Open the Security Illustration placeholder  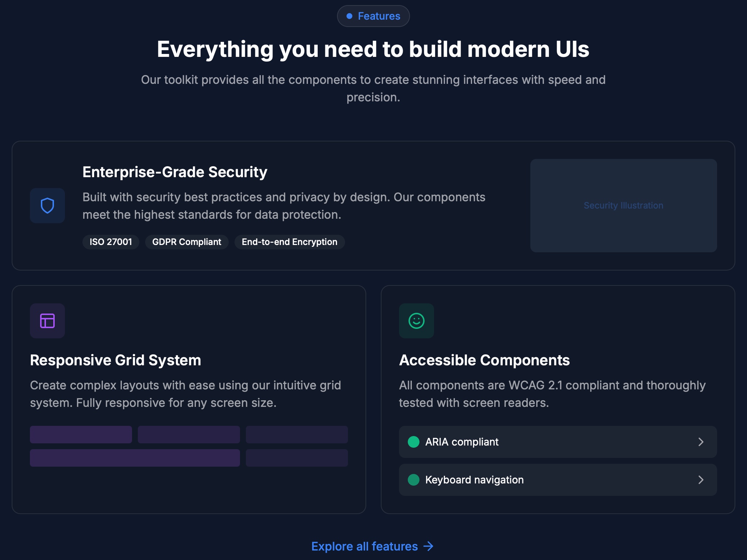tap(623, 205)
